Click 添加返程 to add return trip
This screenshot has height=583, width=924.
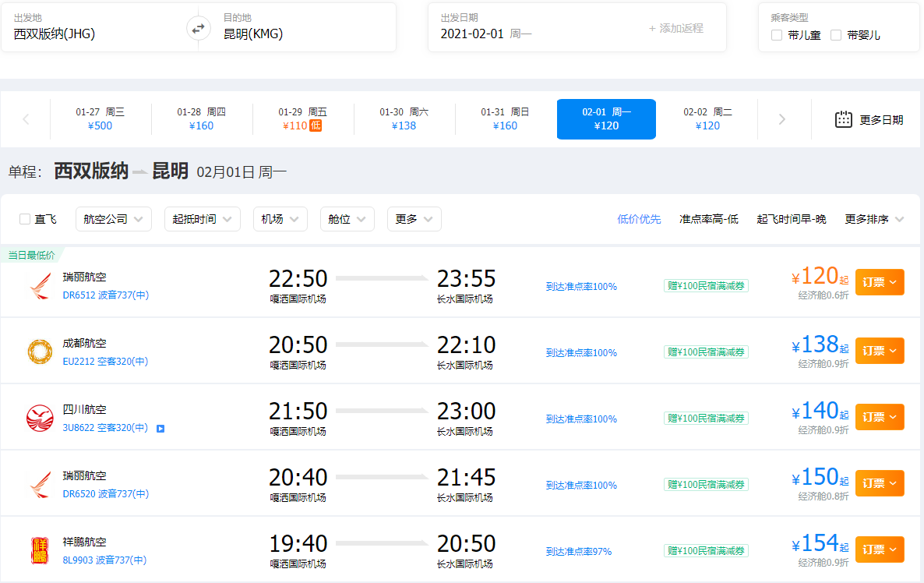point(676,28)
